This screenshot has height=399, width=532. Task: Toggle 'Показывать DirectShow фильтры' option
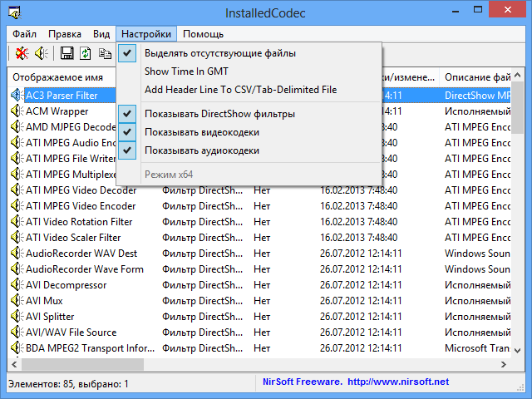pos(249,114)
